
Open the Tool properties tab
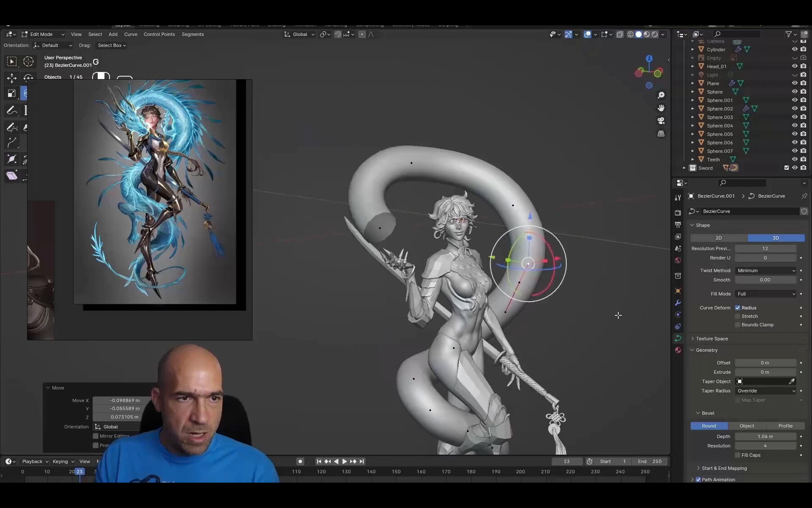tap(678, 197)
